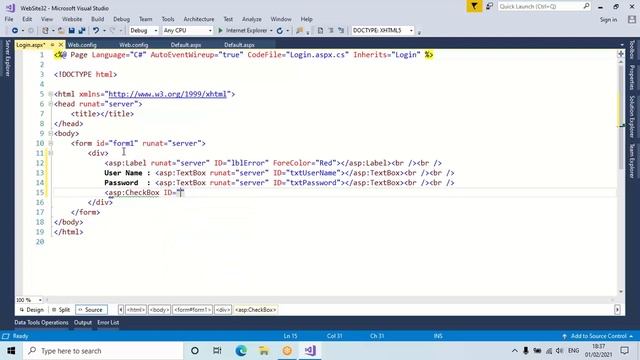Open the Internet Explorer browser dropdown arrow
The width and height of the screenshot is (640, 360).
pos(271,31)
